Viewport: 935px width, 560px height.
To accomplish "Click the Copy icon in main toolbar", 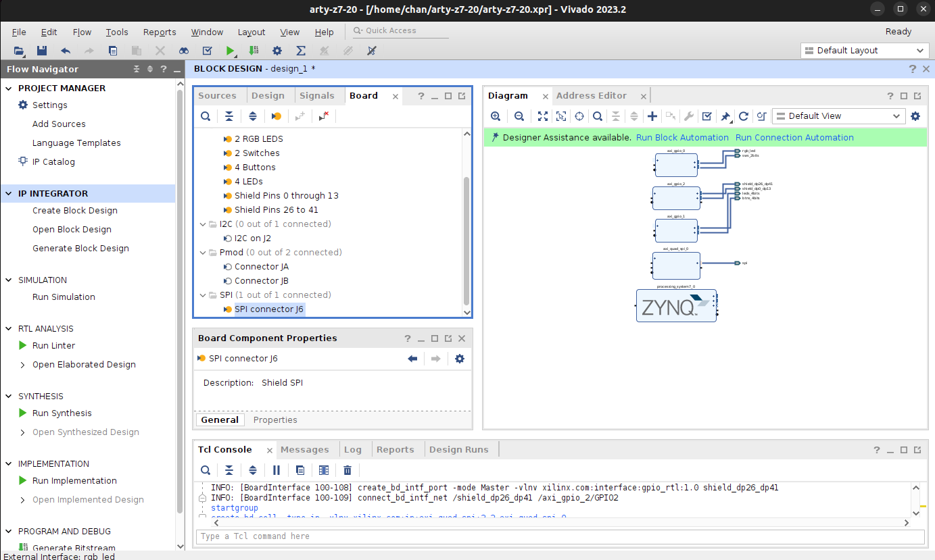I will [113, 51].
